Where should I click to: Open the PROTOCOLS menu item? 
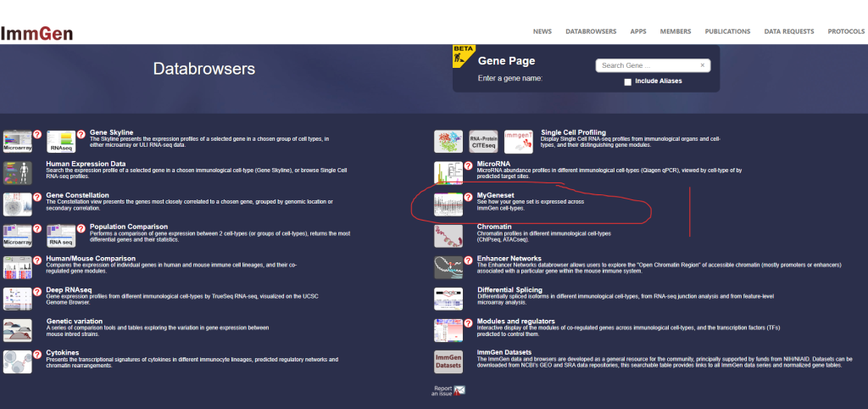pos(846,31)
